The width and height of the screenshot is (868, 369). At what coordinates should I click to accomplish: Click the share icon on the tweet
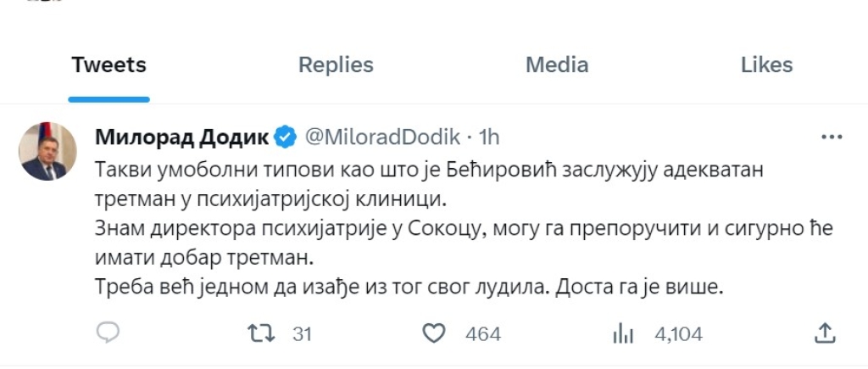[x=823, y=333]
